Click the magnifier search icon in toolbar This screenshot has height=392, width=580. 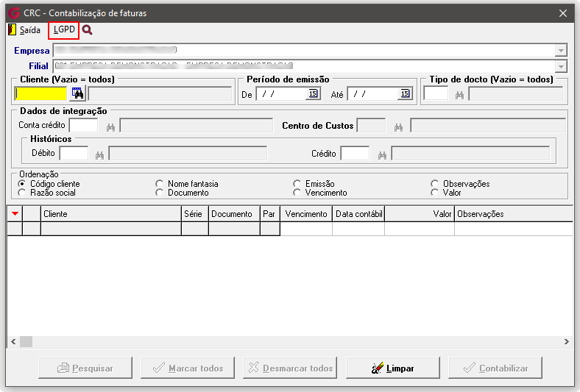coord(88,30)
